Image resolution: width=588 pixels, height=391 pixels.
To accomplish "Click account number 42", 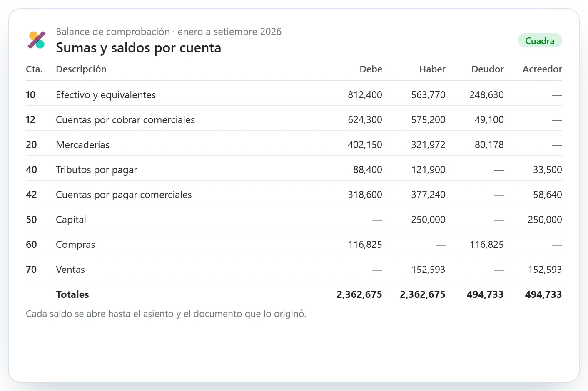I will point(31,195).
